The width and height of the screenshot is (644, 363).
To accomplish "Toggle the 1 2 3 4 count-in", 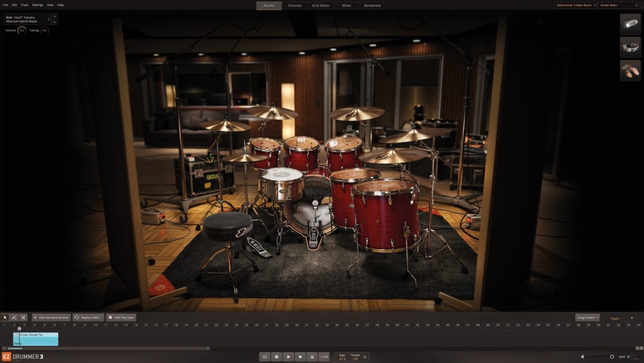I will coord(324,357).
